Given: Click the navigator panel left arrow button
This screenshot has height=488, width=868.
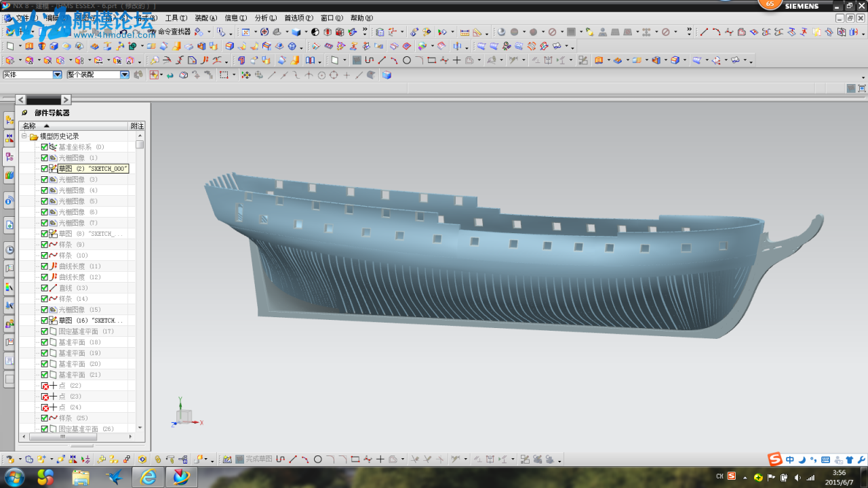Looking at the screenshot, I should pos(20,100).
